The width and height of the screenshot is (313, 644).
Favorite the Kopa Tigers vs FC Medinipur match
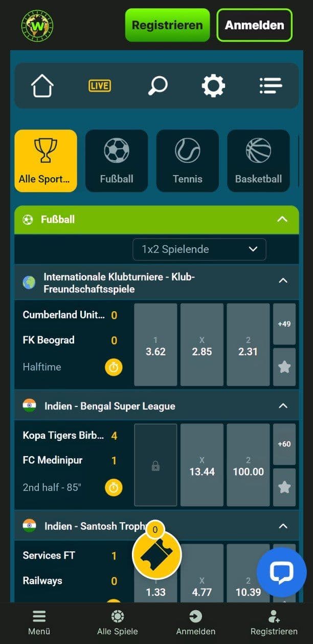coord(284,487)
